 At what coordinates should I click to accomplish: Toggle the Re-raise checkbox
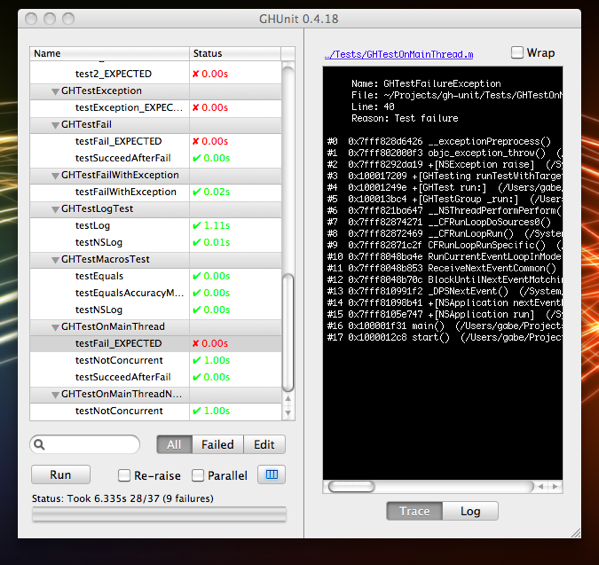pos(124,476)
